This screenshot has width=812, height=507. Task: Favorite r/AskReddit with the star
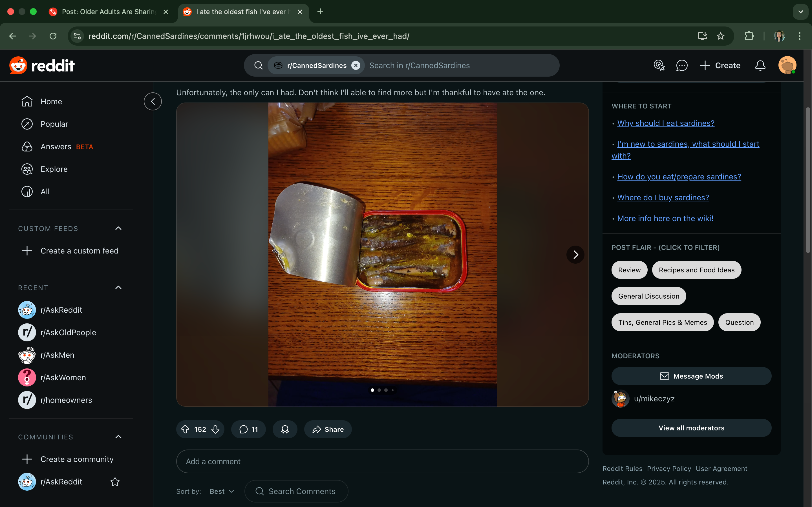coord(114,482)
